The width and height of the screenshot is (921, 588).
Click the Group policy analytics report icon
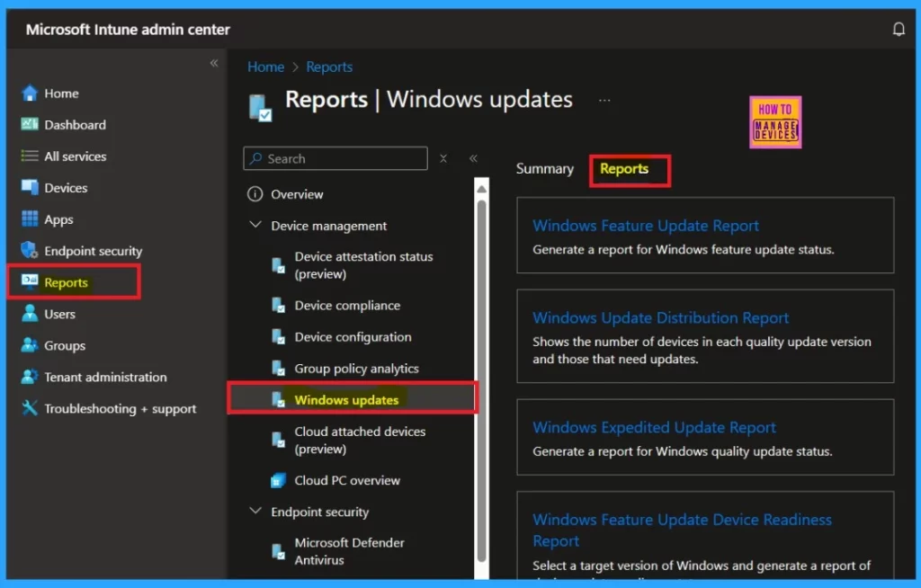(x=279, y=369)
